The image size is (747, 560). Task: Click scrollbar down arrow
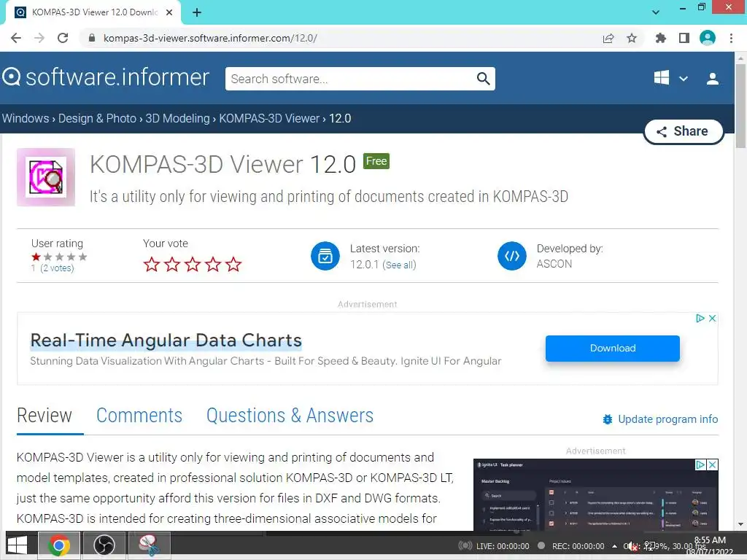[x=740, y=524]
